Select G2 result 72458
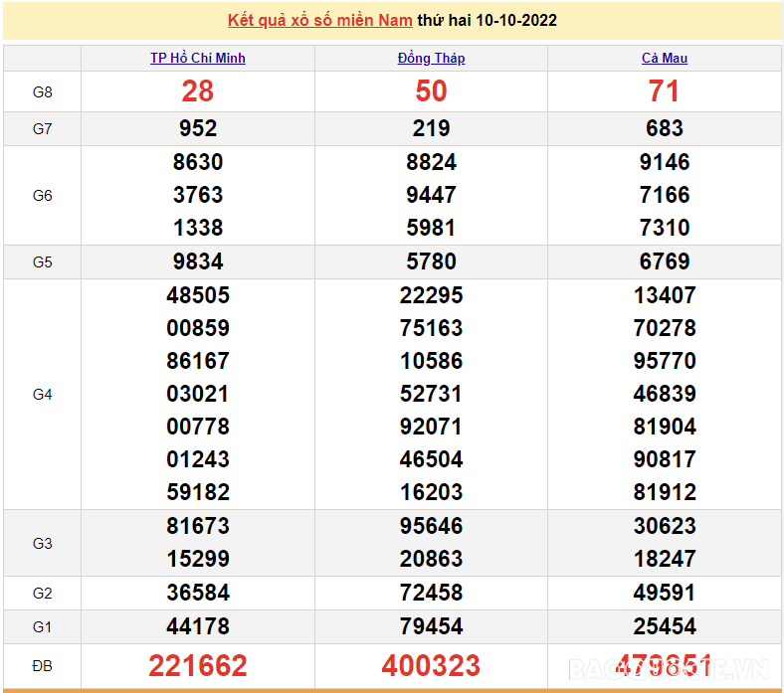Viewport: 784px width, 693px height. click(431, 593)
